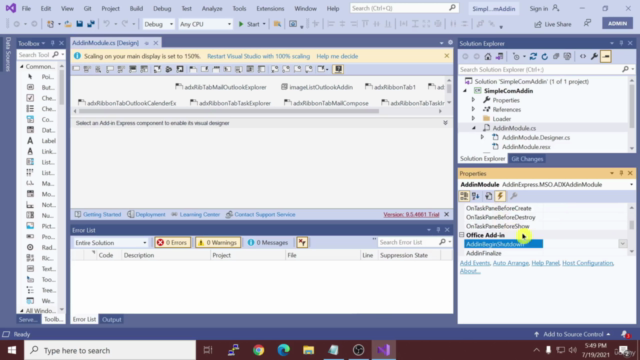Viewport: 640px width, 360px height.
Task: Start debugging with the Start button
Action: pyautogui.click(x=249, y=24)
